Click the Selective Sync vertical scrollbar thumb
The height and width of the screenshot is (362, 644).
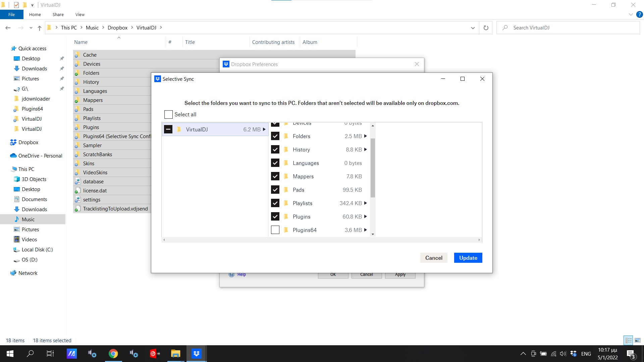pyautogui.click(x=373, y=168)
